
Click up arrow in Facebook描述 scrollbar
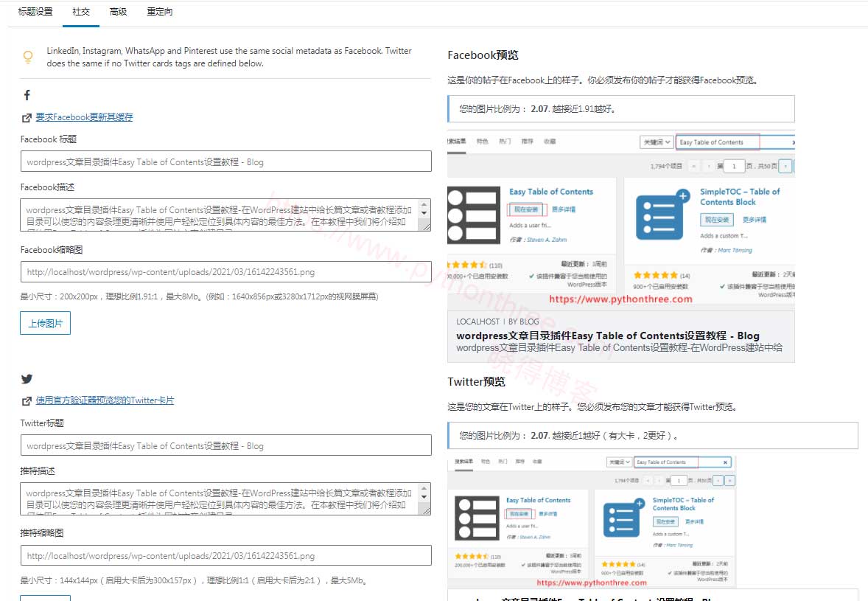(424, 204)
